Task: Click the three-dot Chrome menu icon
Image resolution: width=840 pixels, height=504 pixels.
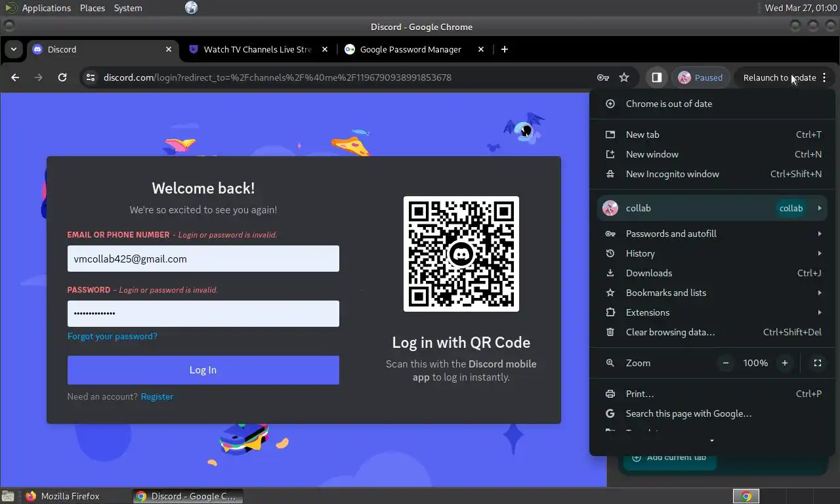Action: [824, 77]
